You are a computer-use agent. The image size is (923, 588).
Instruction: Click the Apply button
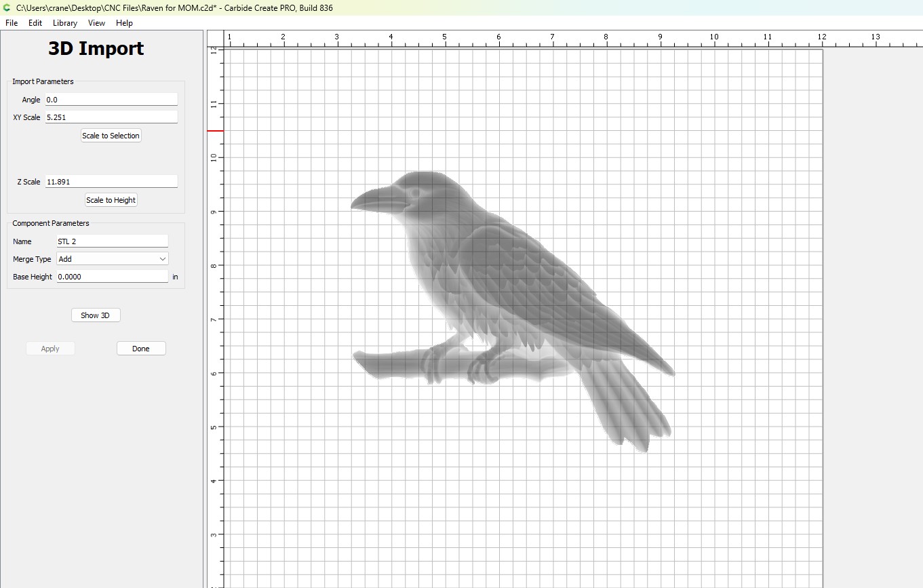[x=50, y=349]
